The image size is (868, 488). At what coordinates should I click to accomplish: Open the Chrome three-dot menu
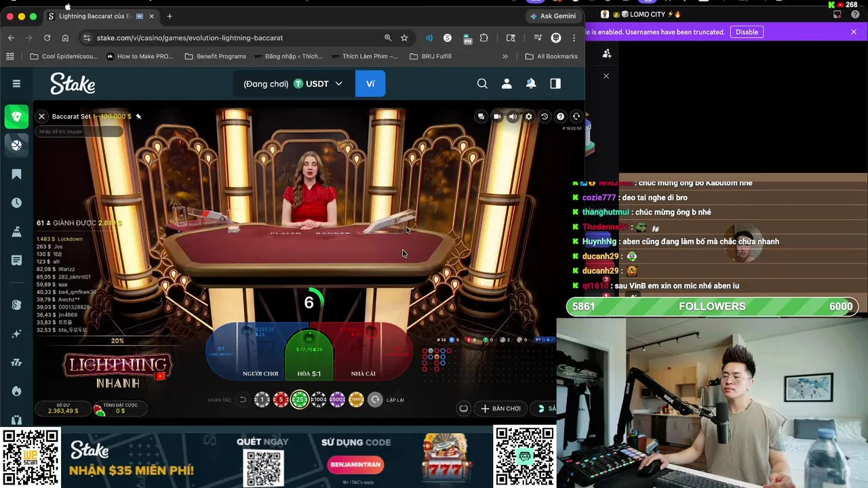click(574, 38)
